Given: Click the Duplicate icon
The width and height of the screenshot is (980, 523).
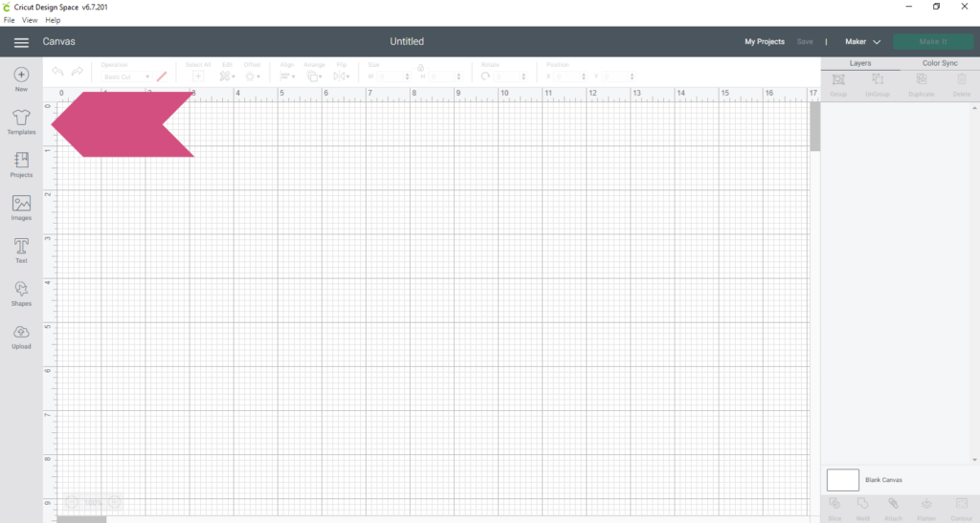Looking at the screenshot, I should click(922, 79).
